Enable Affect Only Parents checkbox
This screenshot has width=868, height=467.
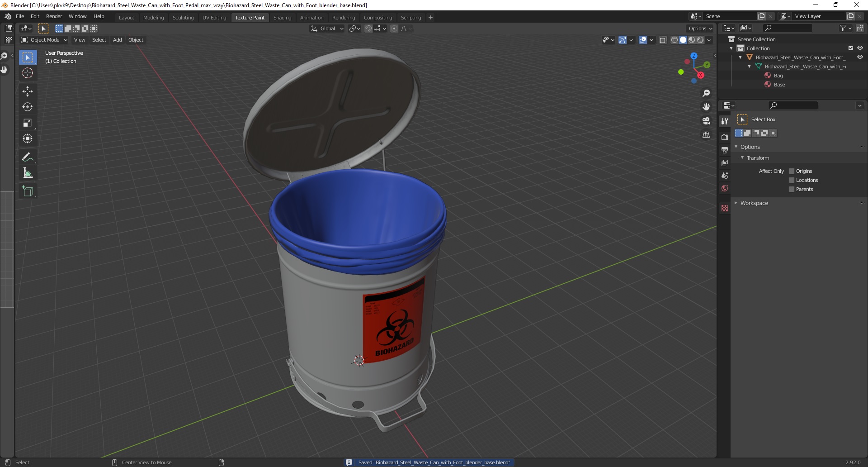[792, 189]
